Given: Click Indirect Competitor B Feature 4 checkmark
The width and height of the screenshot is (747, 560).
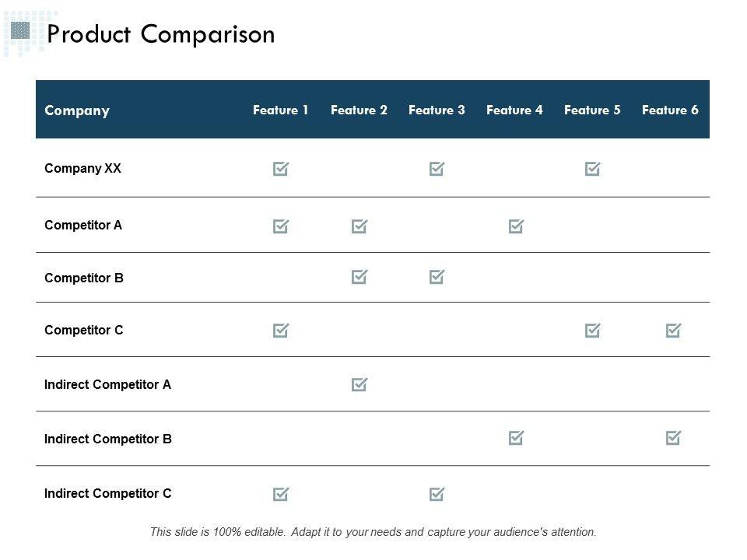Looking at the screenshot, I should coord(516,439).
